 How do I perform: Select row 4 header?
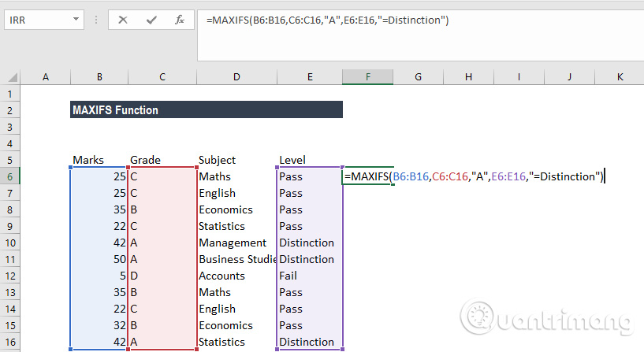tap(10, 143)
